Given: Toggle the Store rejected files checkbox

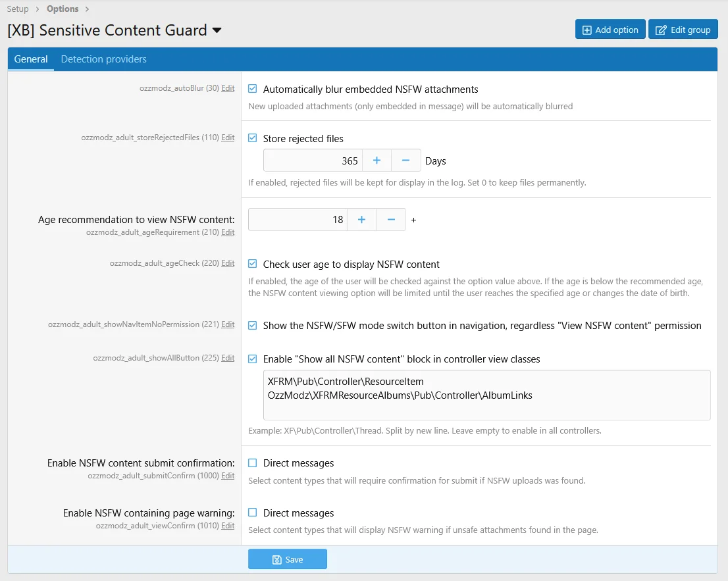Looking at the screenshot, I should (x=253, y=138).
